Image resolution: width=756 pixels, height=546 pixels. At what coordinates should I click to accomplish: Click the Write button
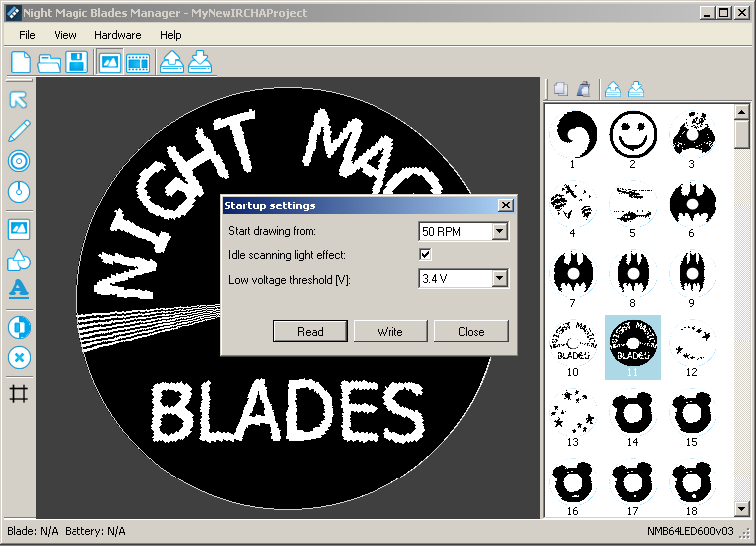tap(390, 331)
